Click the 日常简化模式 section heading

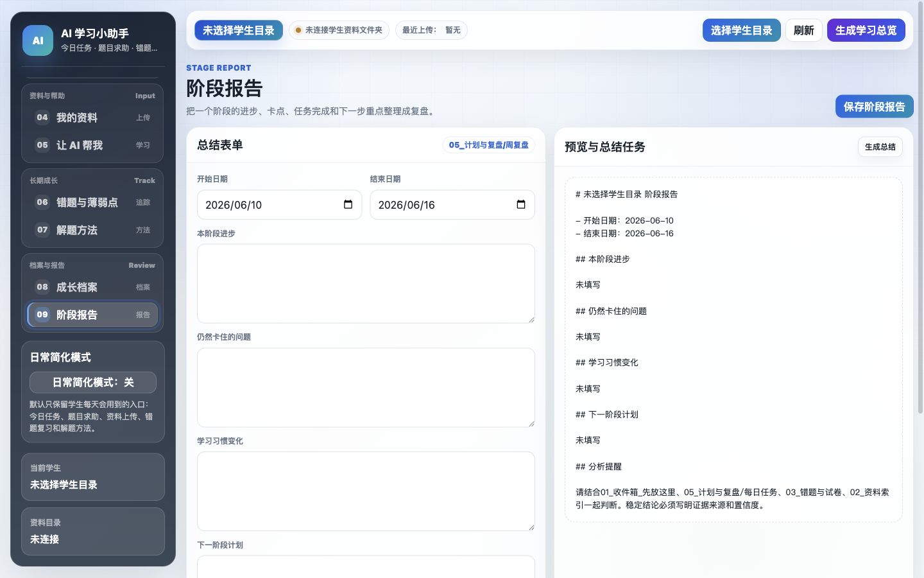[x=60, y=357]
